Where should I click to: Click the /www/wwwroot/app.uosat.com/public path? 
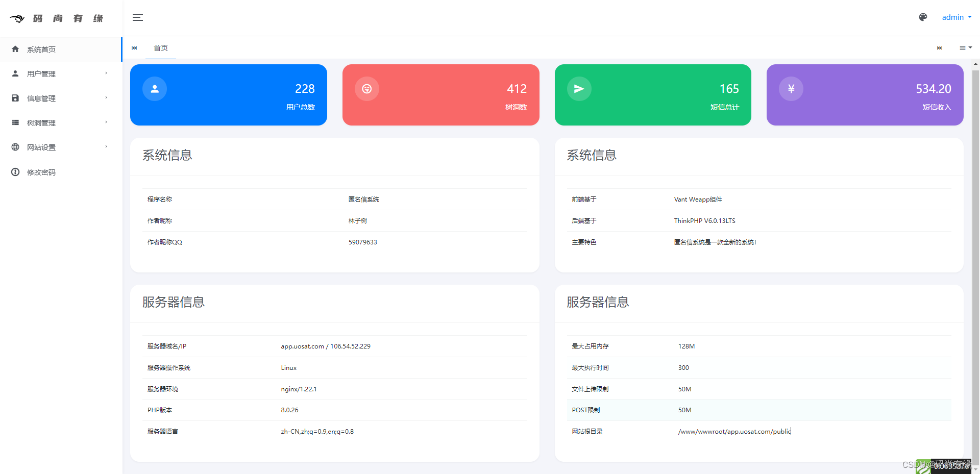tap(734, 432)
